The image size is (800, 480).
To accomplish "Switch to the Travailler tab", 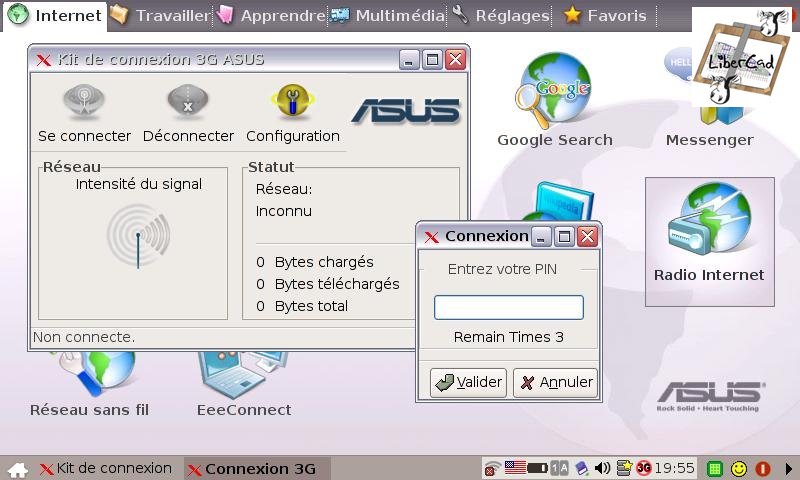I will [160, 15].
